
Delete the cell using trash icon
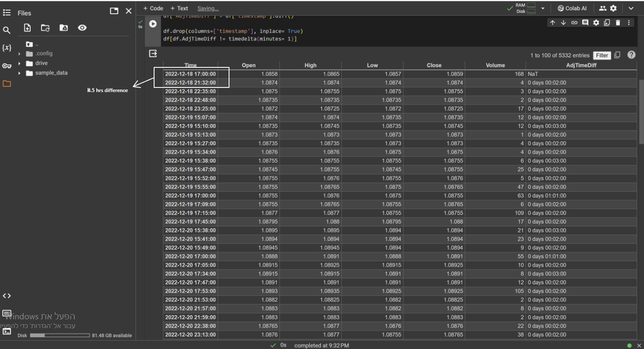point(618,23)
